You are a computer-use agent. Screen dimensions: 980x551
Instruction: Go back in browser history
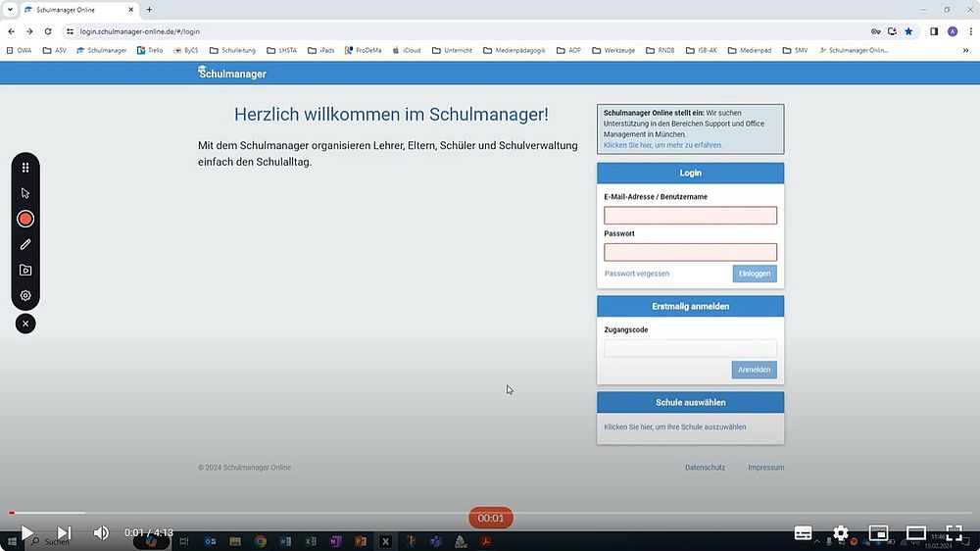pyautogui.click(x=11, y=31)
